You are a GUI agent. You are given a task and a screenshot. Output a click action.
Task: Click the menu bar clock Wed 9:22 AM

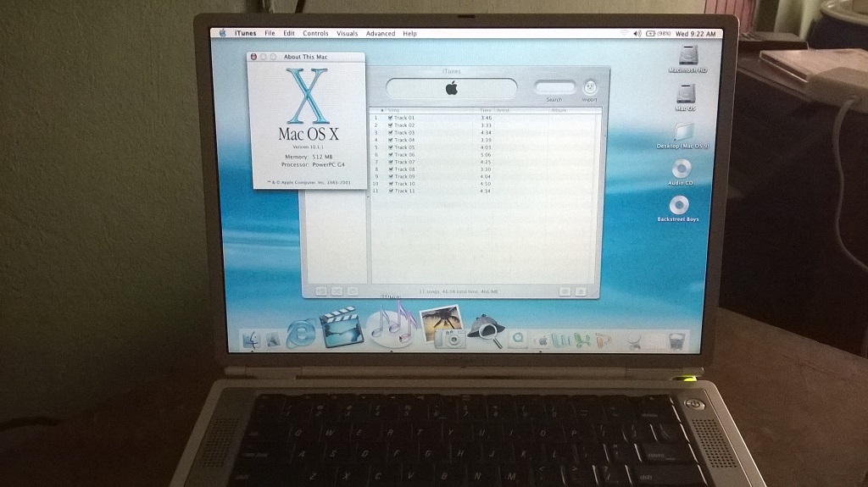(695, 34)
